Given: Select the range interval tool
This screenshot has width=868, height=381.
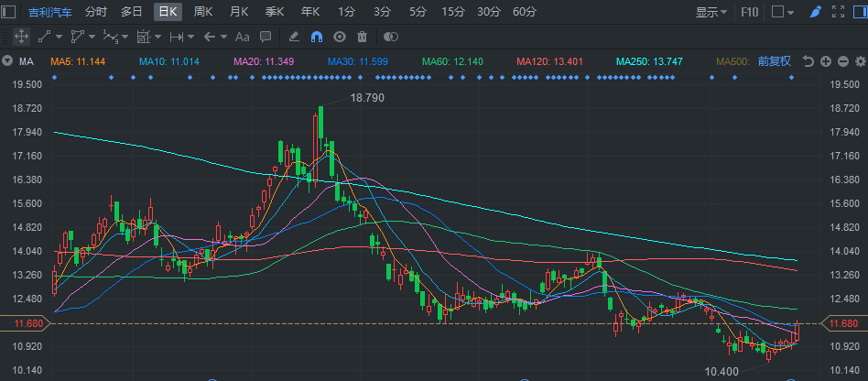Looking at the screenshot, I should 177,38.
